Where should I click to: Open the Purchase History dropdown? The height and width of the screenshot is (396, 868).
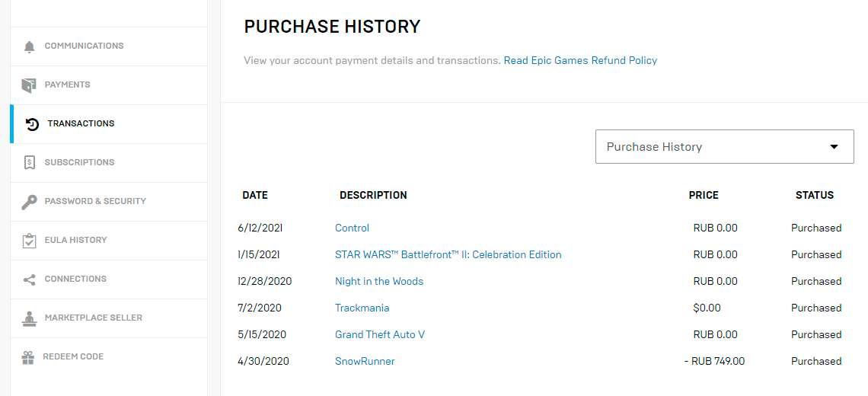pos(725,147)
